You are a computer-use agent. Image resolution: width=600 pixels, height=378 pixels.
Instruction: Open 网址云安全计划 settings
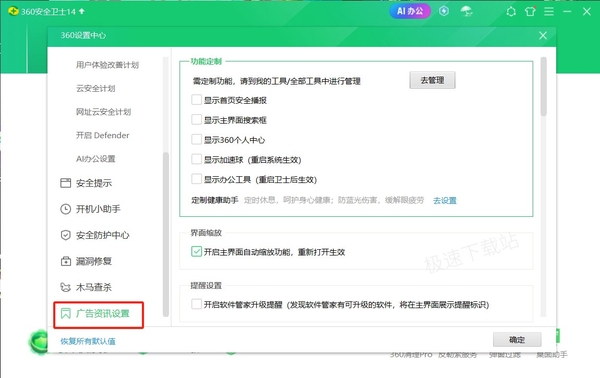tap(103, 112)
